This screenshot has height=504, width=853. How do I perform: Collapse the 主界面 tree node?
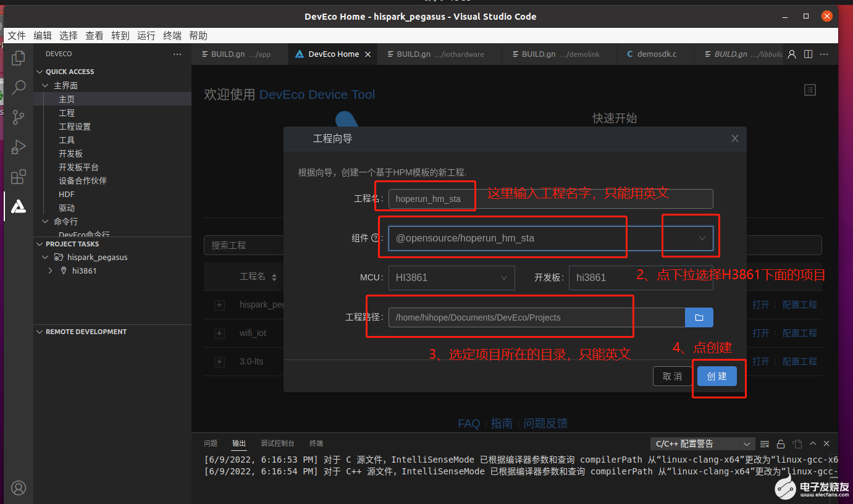(45, 85)
